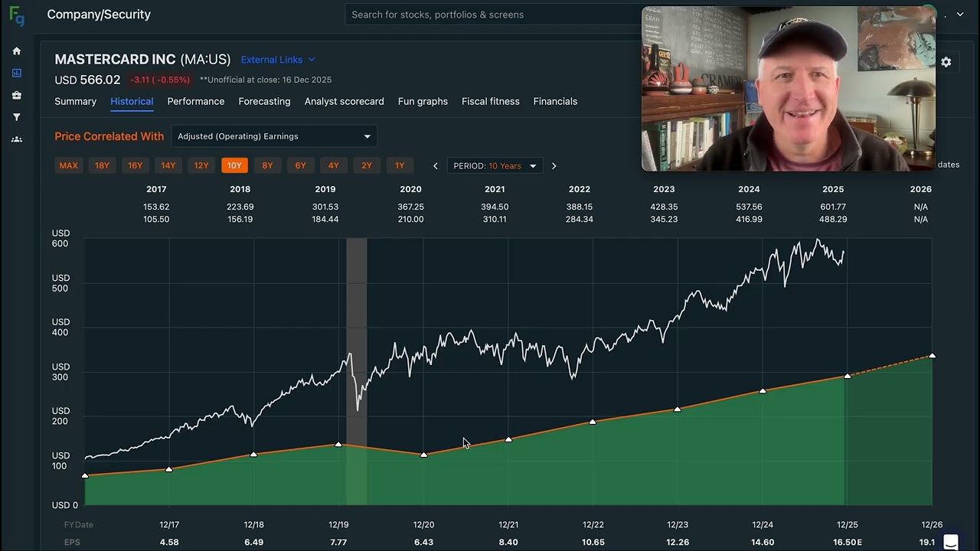Select the Historical tab

coord(132,101)
